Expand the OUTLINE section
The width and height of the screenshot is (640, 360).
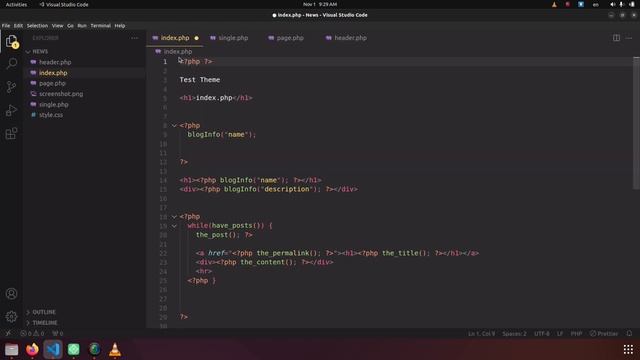44,312
